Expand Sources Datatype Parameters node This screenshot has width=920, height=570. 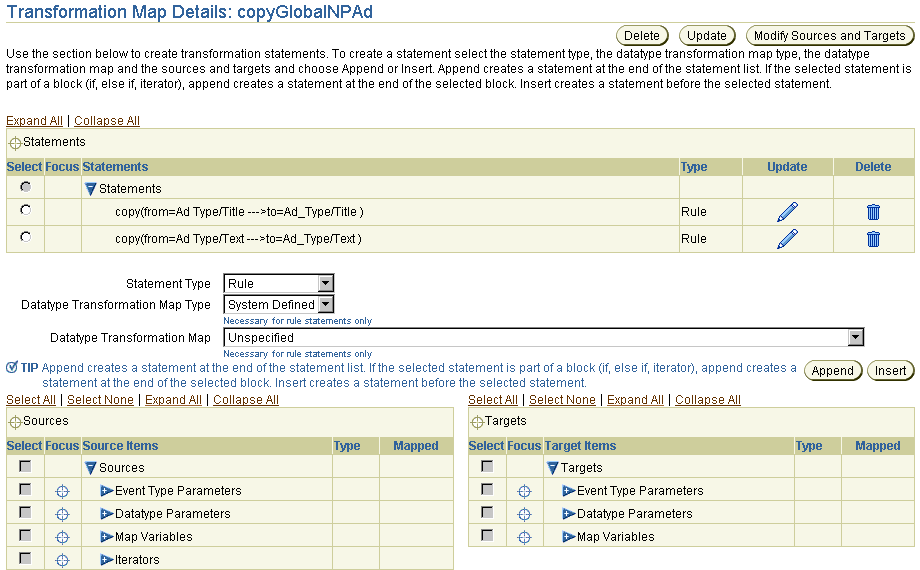click(106, 514)
